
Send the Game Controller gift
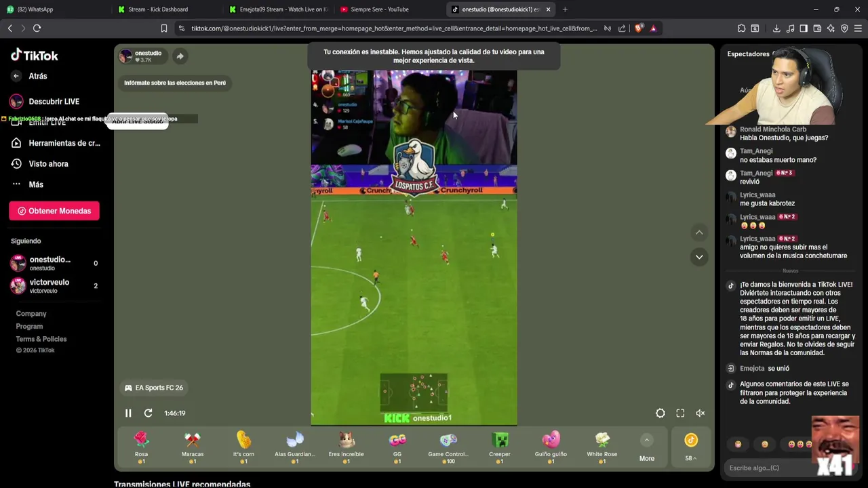point(448,447)
